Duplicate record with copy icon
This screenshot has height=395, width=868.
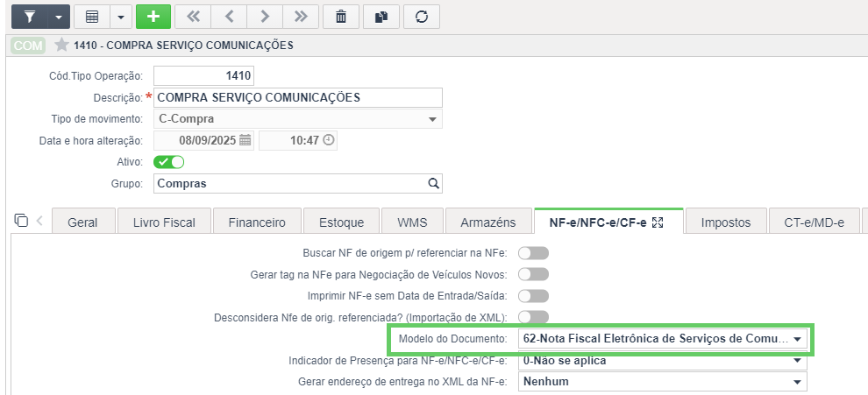point(381,17)
